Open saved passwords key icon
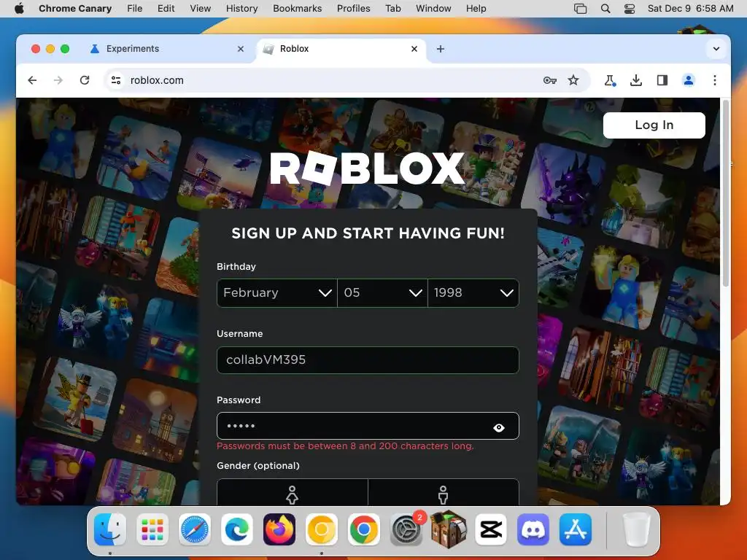 point(550,80)
